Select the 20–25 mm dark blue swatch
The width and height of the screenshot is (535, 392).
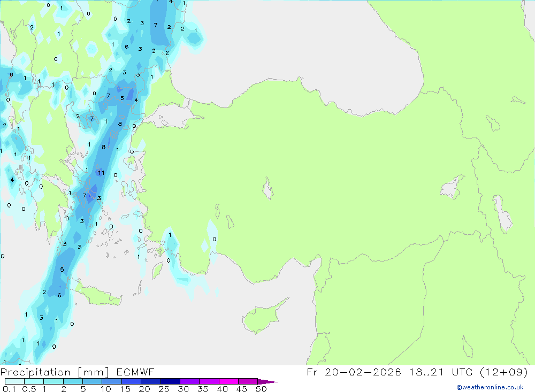tap(150, 381)
